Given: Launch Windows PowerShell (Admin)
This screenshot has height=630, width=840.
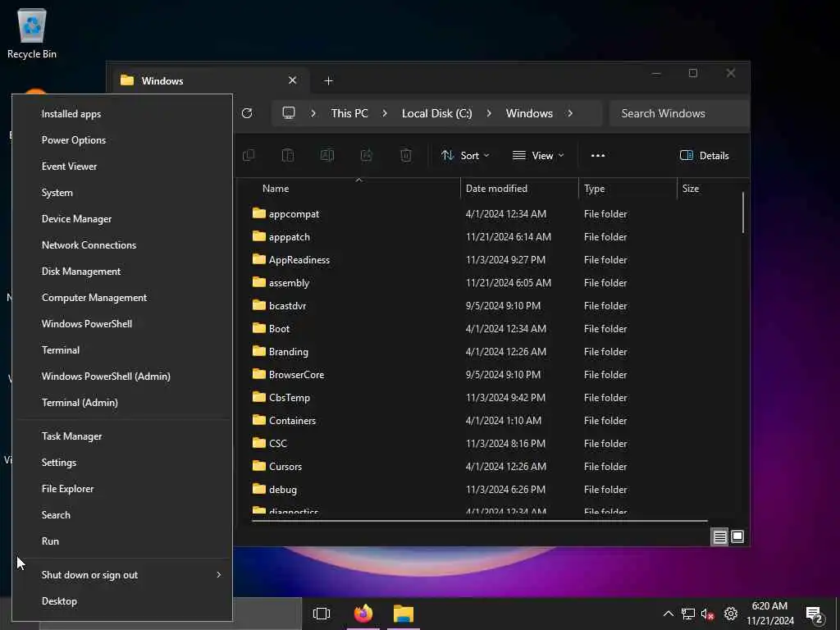Looking at the screenshot, I should coord(122,376).
